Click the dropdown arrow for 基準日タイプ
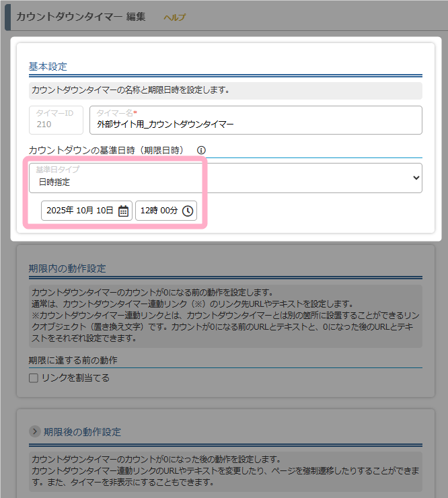 [416, 178]
